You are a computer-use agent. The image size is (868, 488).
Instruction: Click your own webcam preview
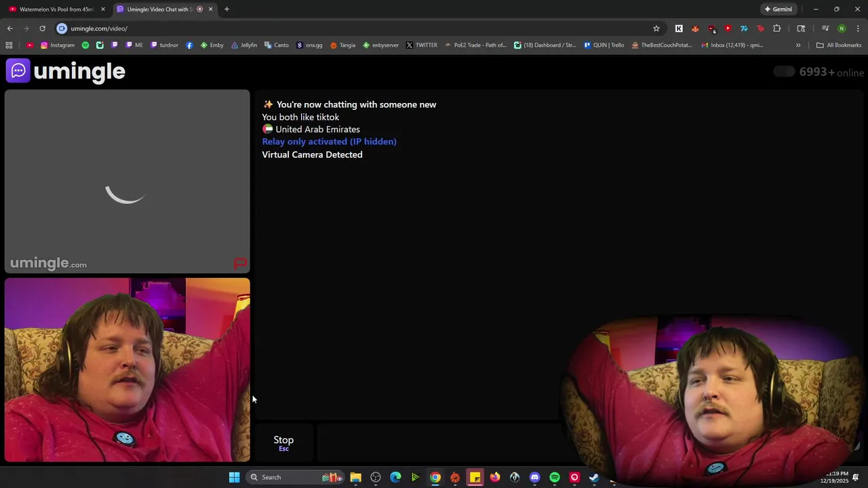[x=127, y=370]
